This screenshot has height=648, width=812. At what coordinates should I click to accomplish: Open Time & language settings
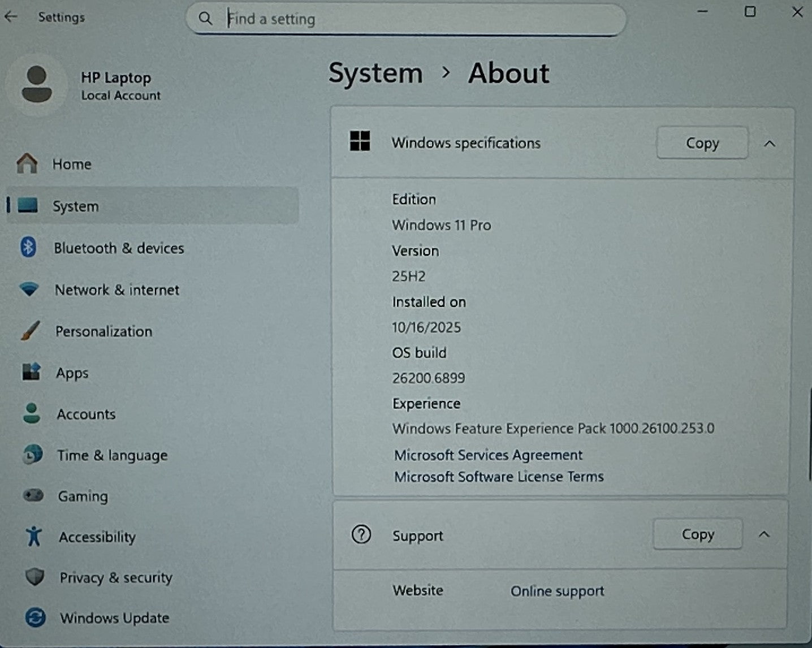(112, 456)
